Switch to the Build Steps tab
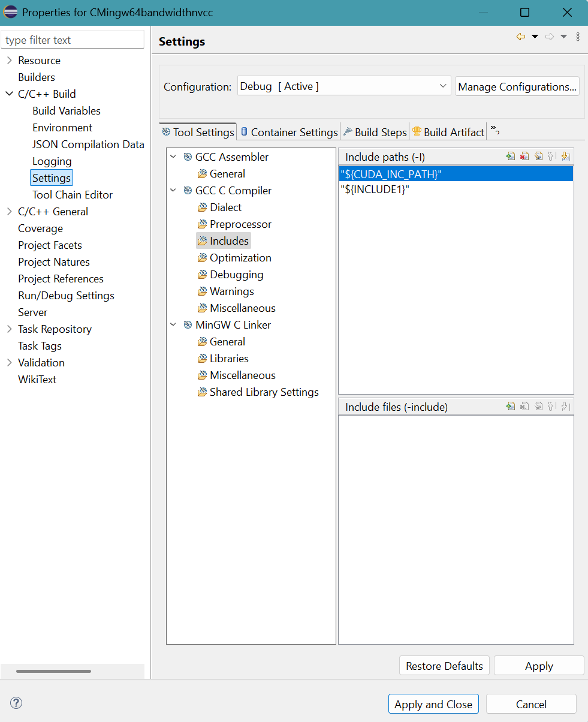The height and width of the screenshot is (722, 588). point(375,132)
